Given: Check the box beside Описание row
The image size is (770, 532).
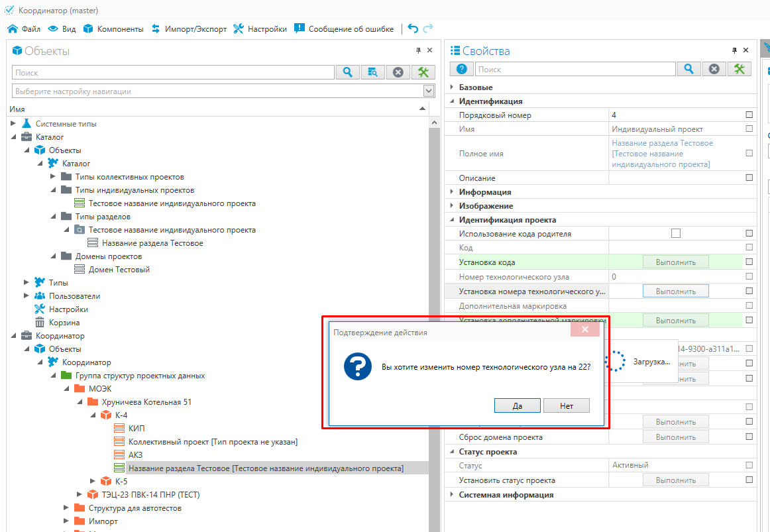Looking at the screenshot, I should tap(749, 178).
